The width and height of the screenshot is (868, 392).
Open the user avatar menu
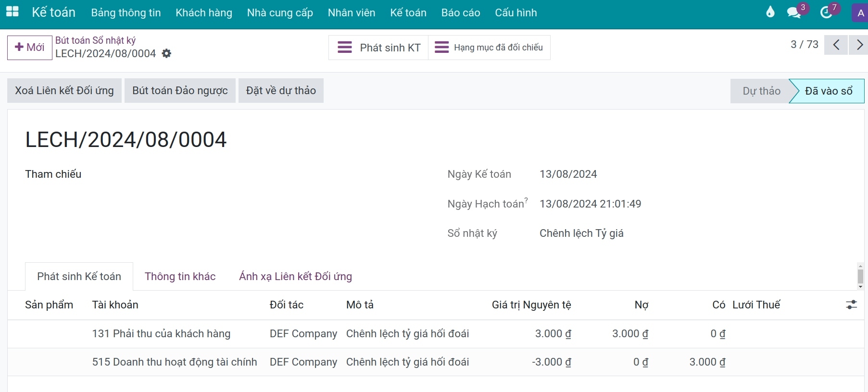pos(860,13)
